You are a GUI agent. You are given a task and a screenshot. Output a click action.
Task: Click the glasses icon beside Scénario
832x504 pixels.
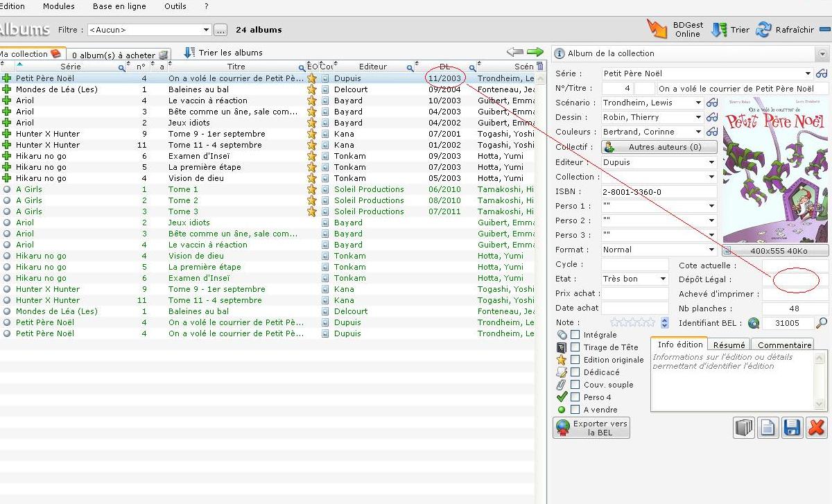pos(712,103)
